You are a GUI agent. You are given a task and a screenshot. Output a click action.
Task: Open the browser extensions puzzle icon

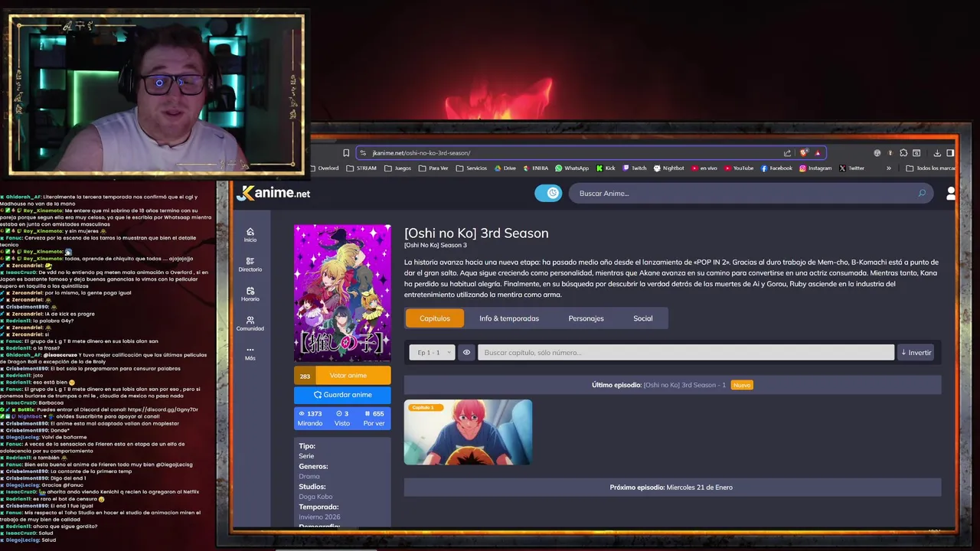903,153
